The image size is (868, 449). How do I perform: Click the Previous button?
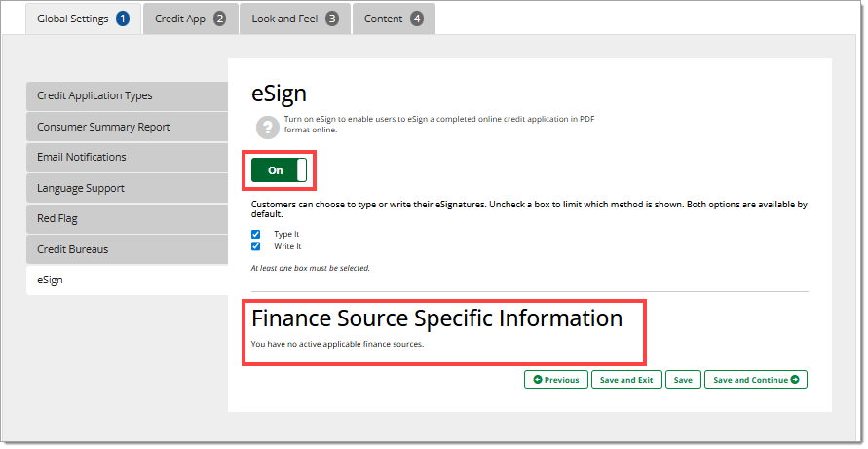[x=555, y=380]
